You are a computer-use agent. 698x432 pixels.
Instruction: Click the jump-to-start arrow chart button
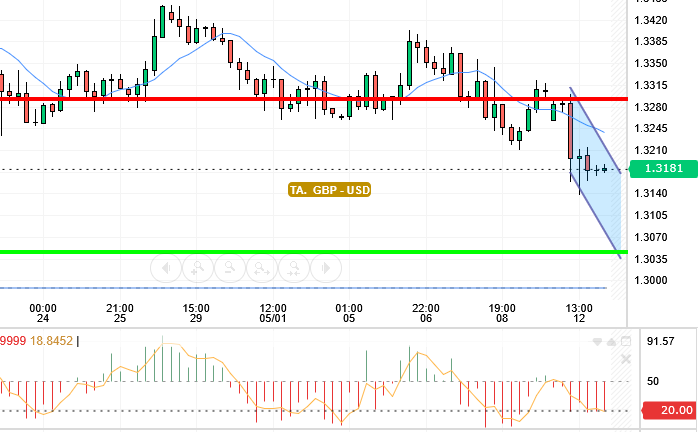(x=166, y=268)
